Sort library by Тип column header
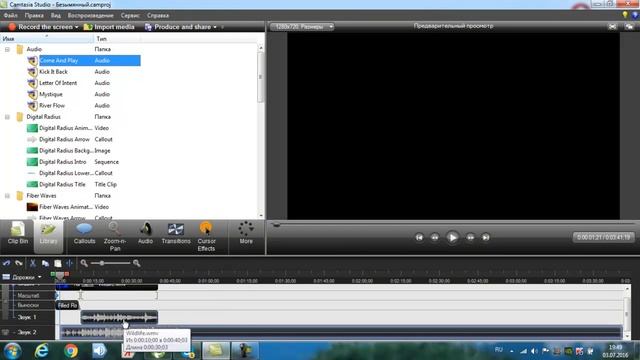The height and width of the screenshot is (360, 640). 117,39
